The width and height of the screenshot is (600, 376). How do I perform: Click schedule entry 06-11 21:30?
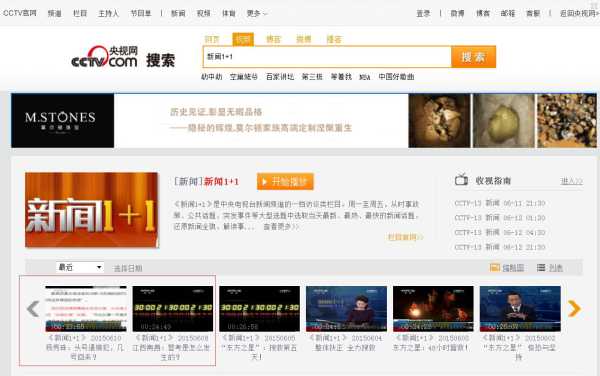click(x=500, y=203)
